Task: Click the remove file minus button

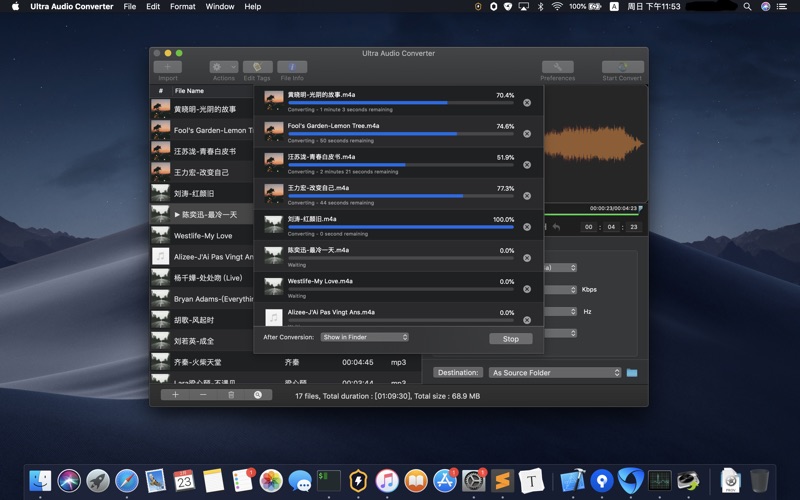Action: 203,395
